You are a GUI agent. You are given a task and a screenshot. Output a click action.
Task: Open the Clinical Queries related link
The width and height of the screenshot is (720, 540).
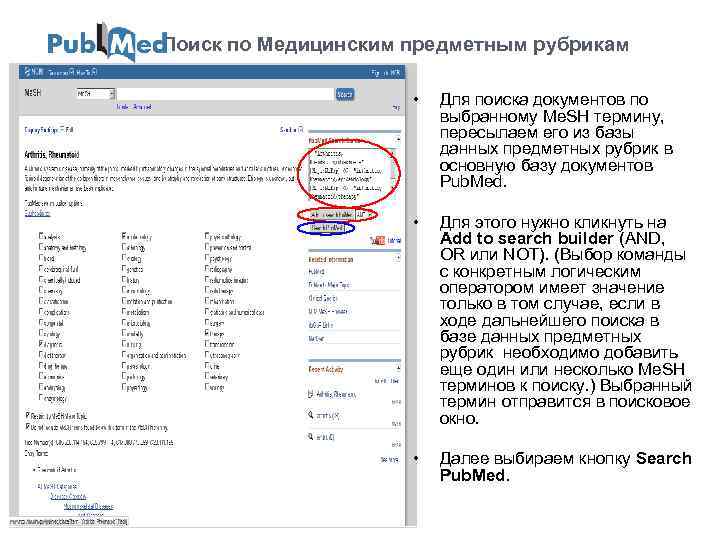click(x=323, y=298)
